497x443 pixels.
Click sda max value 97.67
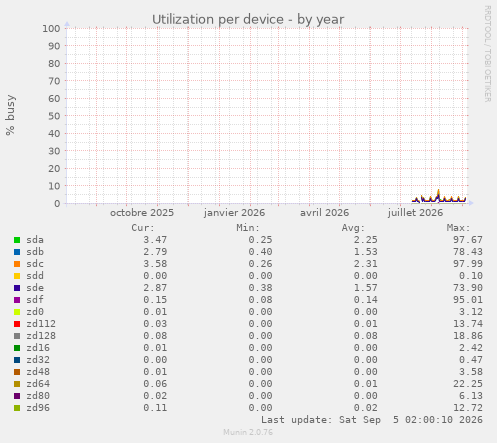tap(468, 240)
